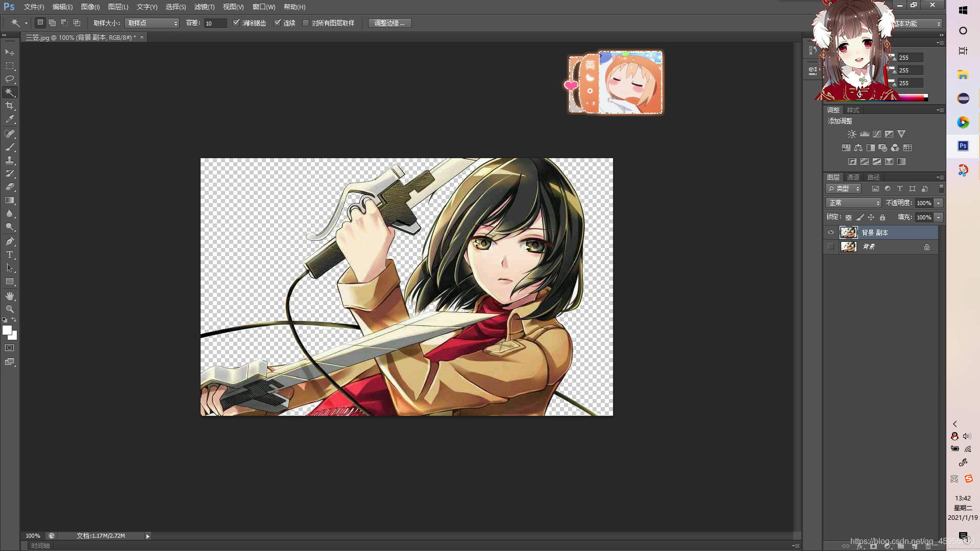
Task: Select the Magic Wand tool
Action: pos(10,92)
